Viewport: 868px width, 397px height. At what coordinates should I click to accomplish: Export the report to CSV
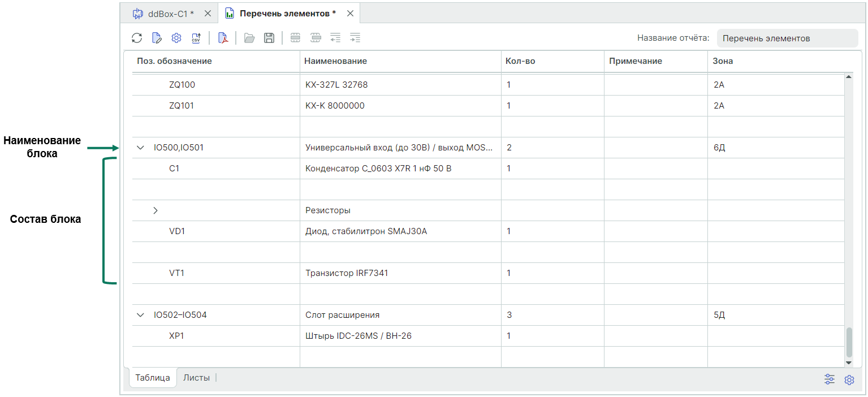click(196, 38)
